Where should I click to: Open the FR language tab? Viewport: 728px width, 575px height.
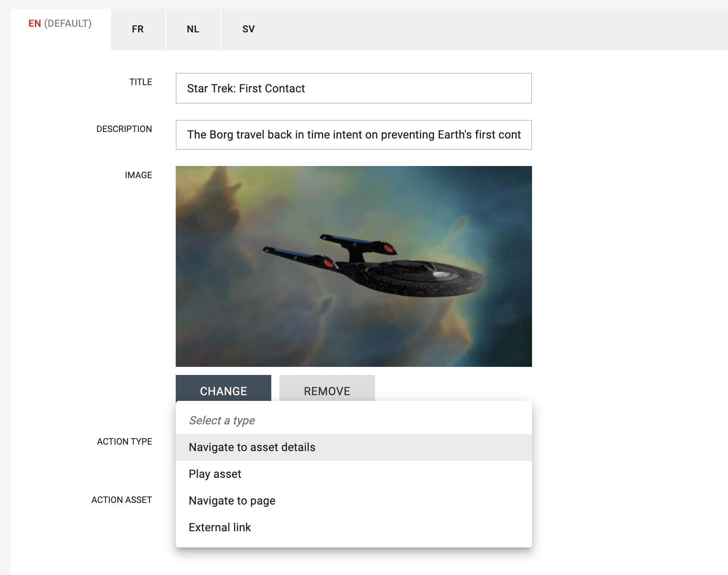click(138, 29)
